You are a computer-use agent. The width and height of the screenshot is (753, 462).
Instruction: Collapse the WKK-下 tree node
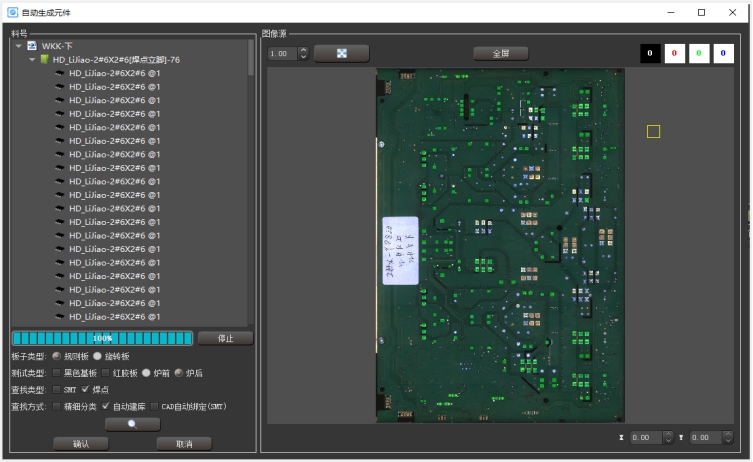click(x=18, y=46)
